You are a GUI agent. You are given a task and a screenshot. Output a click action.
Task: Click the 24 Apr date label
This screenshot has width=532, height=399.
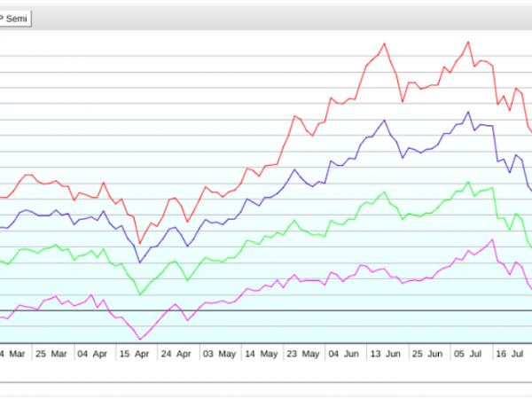[x=176, y=354]
